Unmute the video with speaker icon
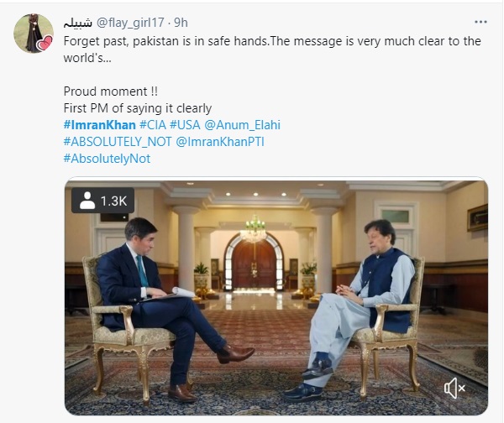The image size is (504, 423). pyautogui.click(x=454, y=387)
